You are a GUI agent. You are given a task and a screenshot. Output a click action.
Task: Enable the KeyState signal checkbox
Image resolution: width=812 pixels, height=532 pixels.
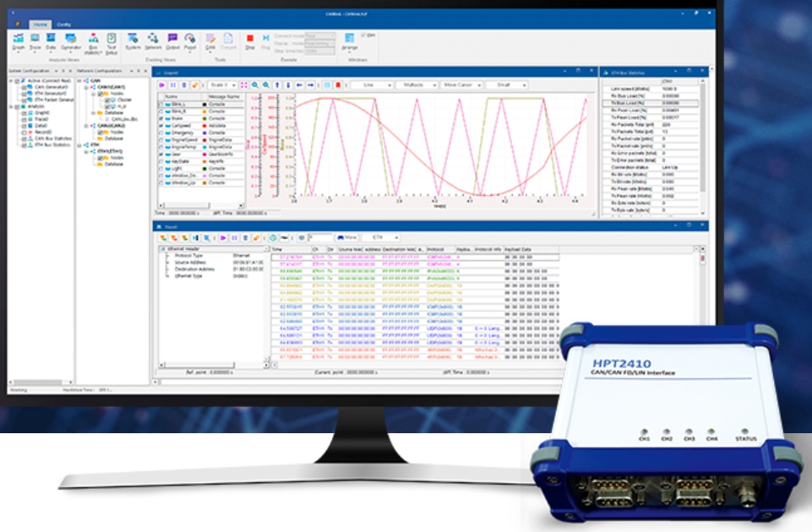[161, 161]
